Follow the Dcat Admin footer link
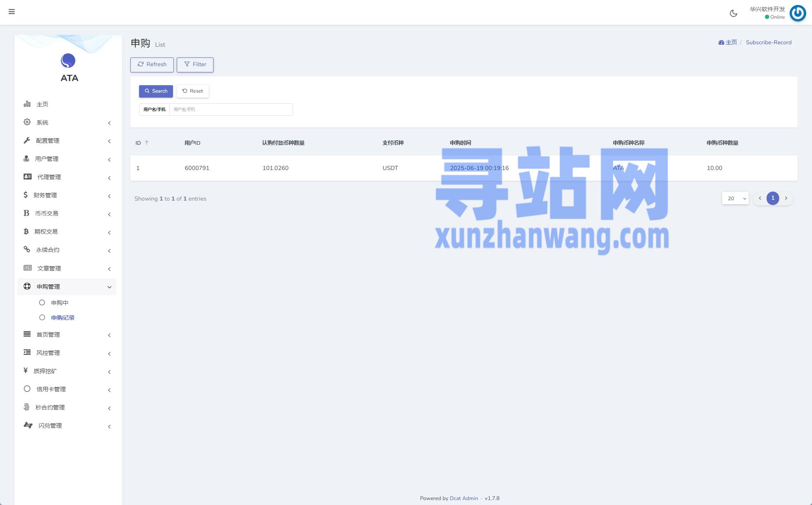This screenshot has height=505, width=812. [464, 498]
